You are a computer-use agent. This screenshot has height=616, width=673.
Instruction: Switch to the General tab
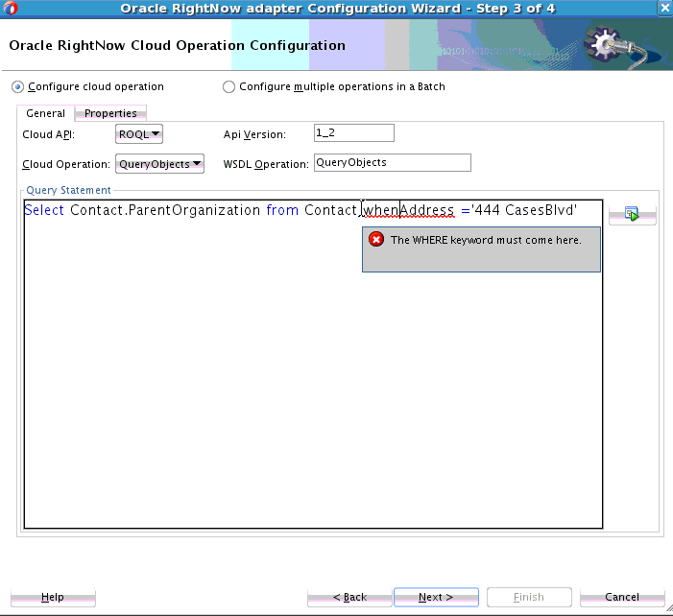pyautogui.click(x=45, y=113)
